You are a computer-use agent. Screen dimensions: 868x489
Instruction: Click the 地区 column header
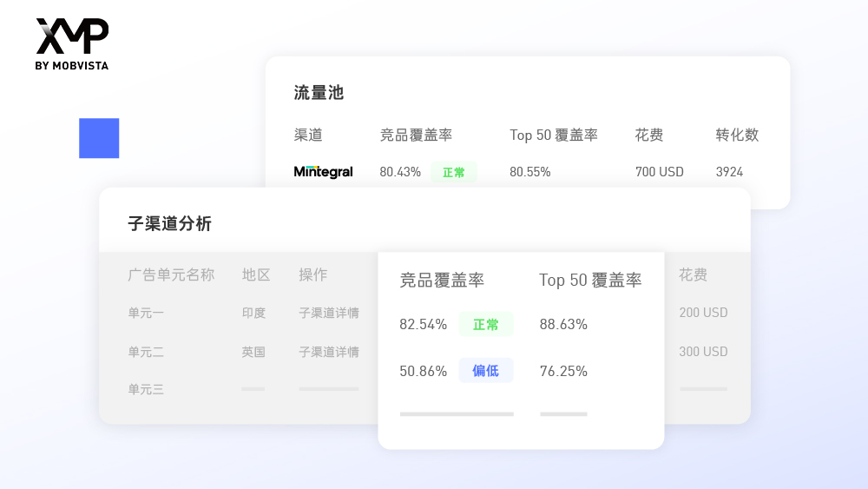click(x=256, y=274)
